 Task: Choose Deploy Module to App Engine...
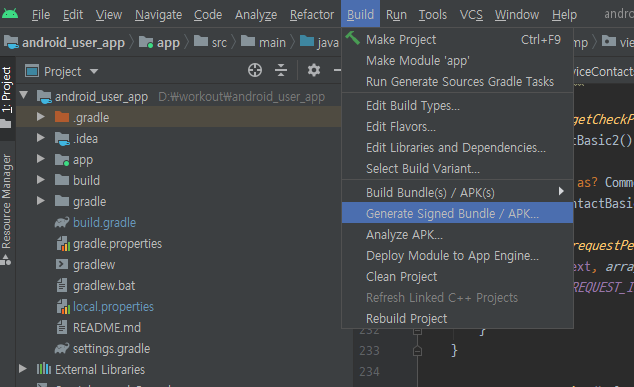pyautogui.click(x=457, y=256)
